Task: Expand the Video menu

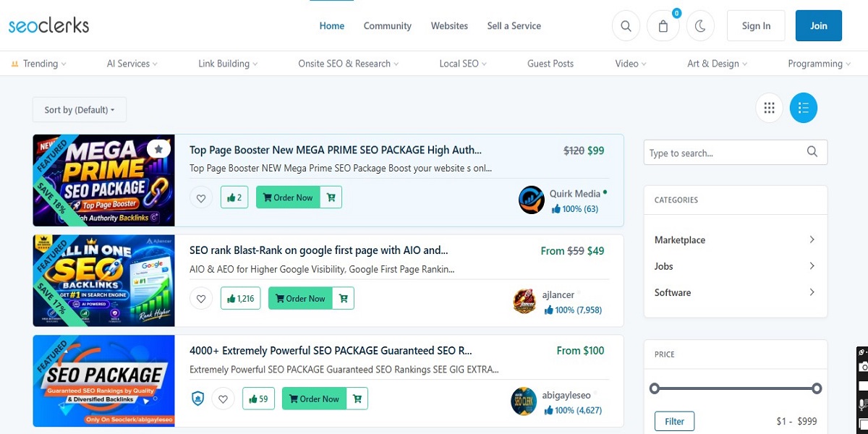Action: click(x=631, y=64)
